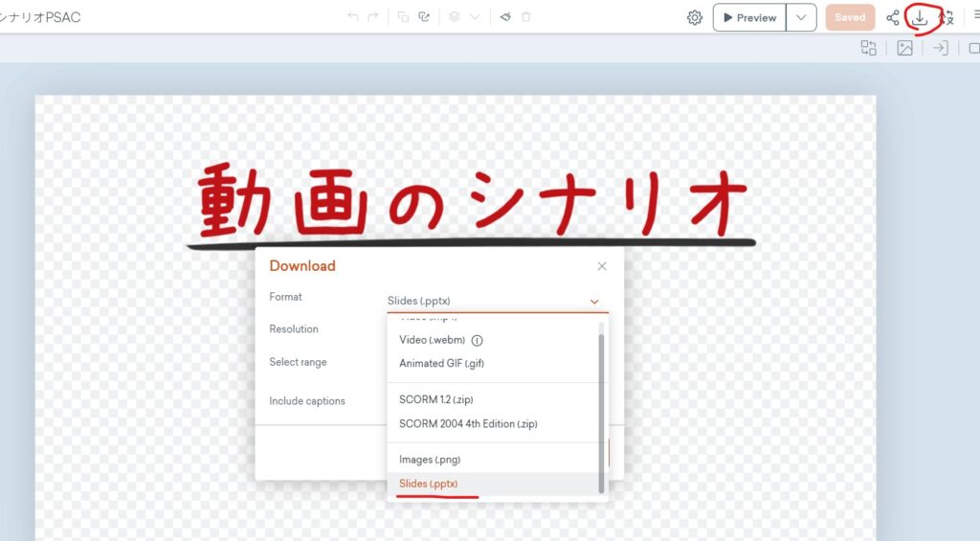Open project settings via the gear icon
The width and height of the screenshot is (980, 541).
click(695, 17)
